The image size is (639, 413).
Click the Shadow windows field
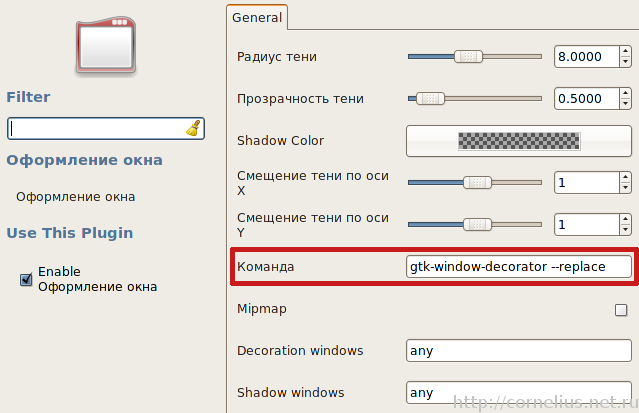click(519, 393)
